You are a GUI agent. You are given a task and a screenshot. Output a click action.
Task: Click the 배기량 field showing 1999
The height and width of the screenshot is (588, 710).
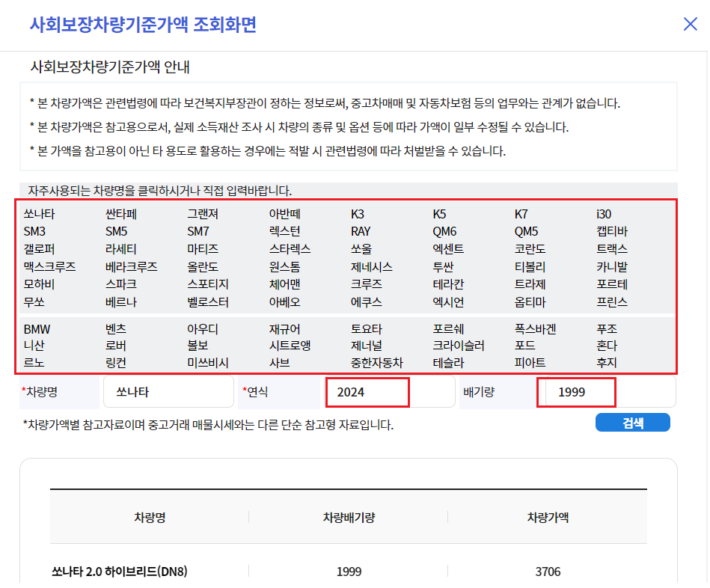[x=576, y=391]
